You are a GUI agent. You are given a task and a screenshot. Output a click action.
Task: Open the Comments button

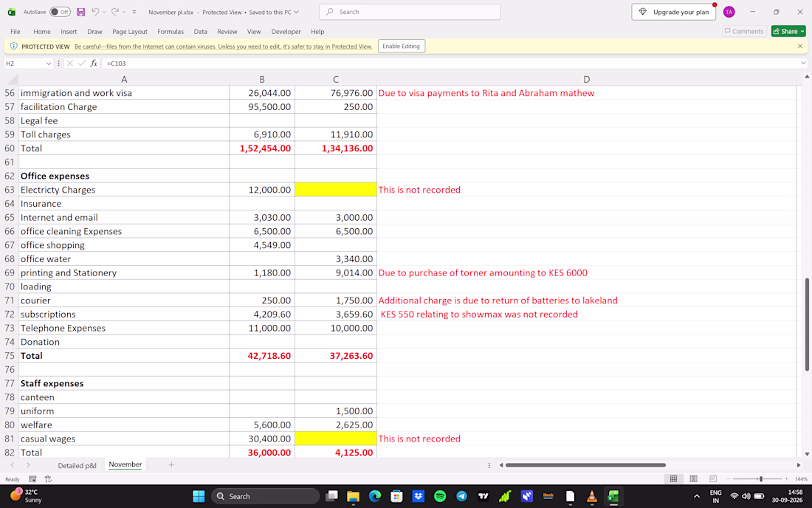(743, 32)
